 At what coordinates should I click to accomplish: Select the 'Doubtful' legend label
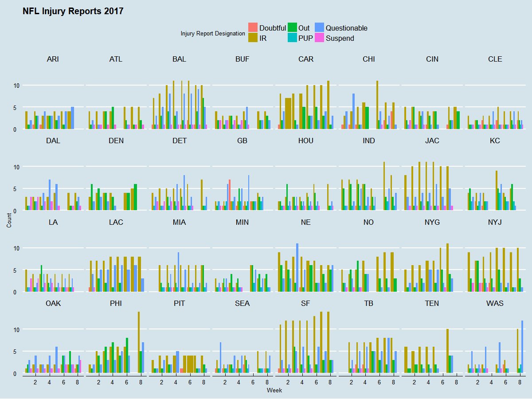273,28
